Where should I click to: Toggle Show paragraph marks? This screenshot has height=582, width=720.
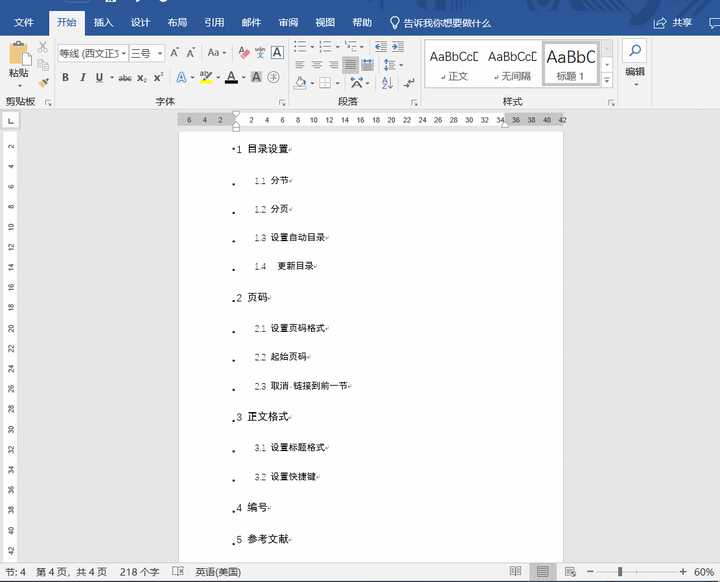coord(409,83)
